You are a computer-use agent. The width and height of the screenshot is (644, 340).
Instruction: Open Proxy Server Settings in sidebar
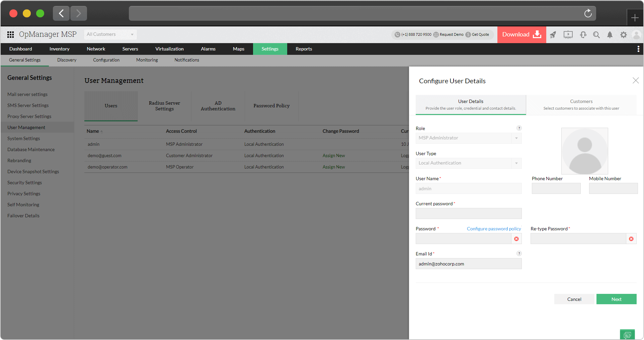pos(29,117)
